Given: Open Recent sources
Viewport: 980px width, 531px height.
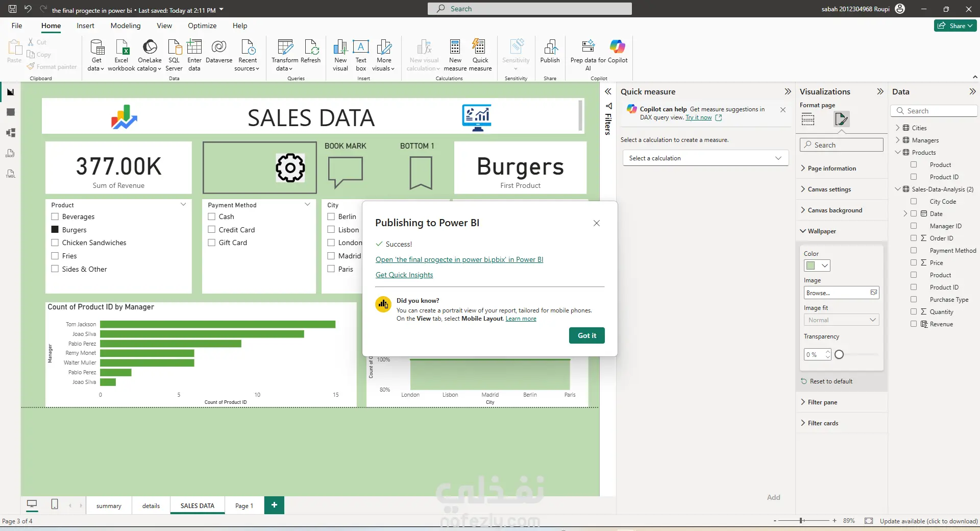Looking at the screenshot, I should (x=248, y=55).
